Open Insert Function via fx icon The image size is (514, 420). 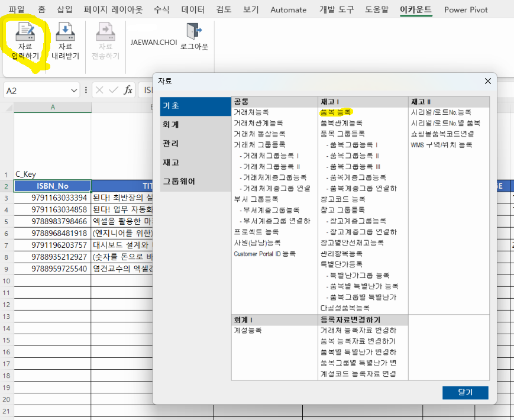click(x=128, y=90)
